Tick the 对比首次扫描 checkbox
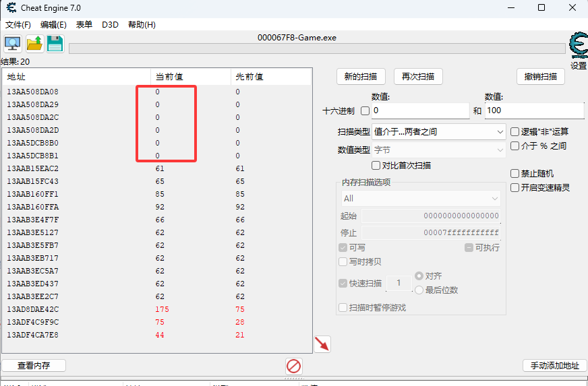This screenshot has height=386, width=588. pyautogui.click(x=376, y=165)
